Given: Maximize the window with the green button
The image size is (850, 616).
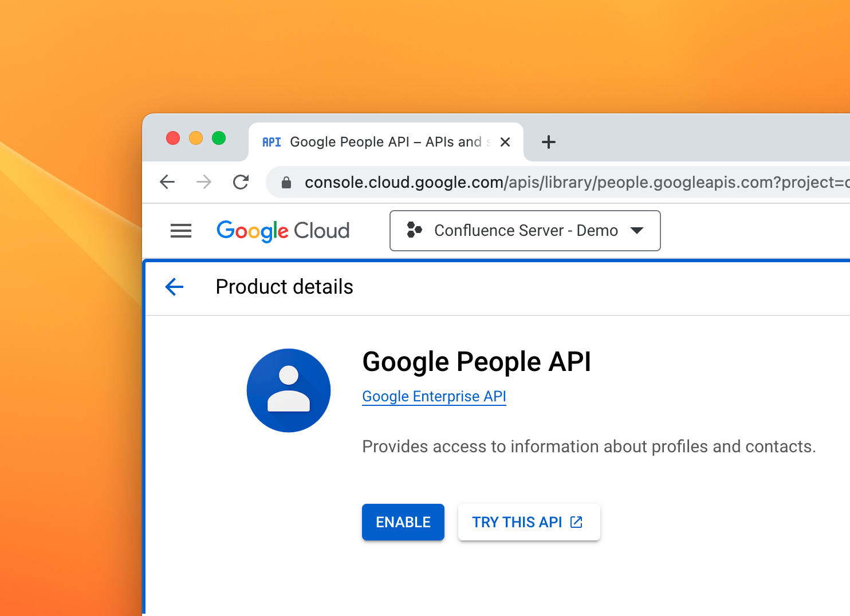Looking at the screenshot, I should [x=219, y=138].
